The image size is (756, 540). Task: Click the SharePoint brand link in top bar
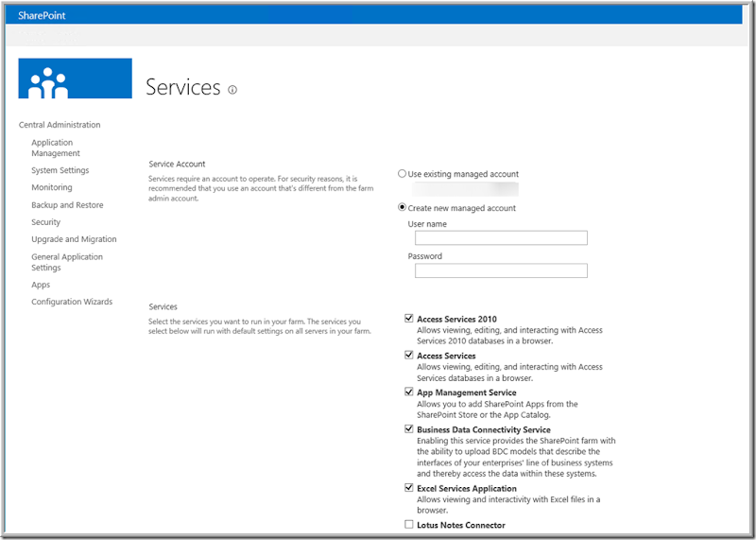click(x=42, y=15)
